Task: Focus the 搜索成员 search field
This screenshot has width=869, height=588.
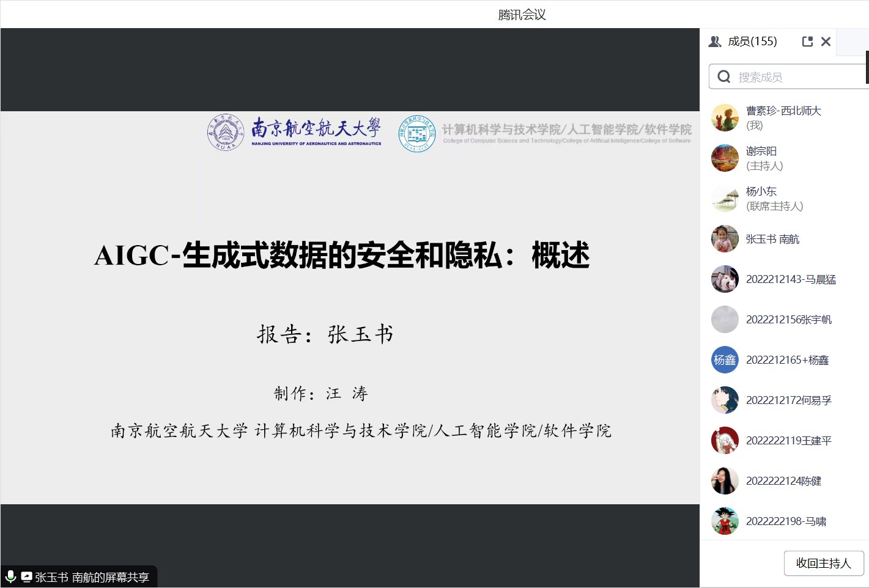Action: pyautogui.click(x=795, y=77)
